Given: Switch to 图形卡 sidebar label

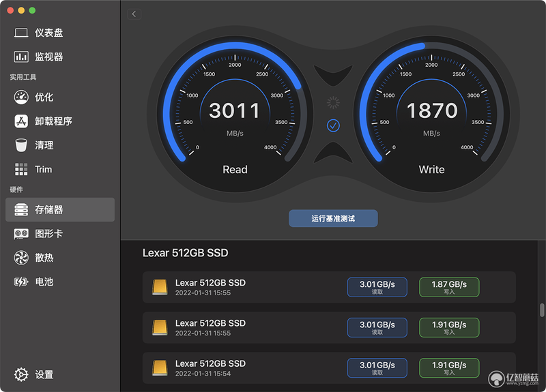Looking at the screenshot, I should 48,234.
